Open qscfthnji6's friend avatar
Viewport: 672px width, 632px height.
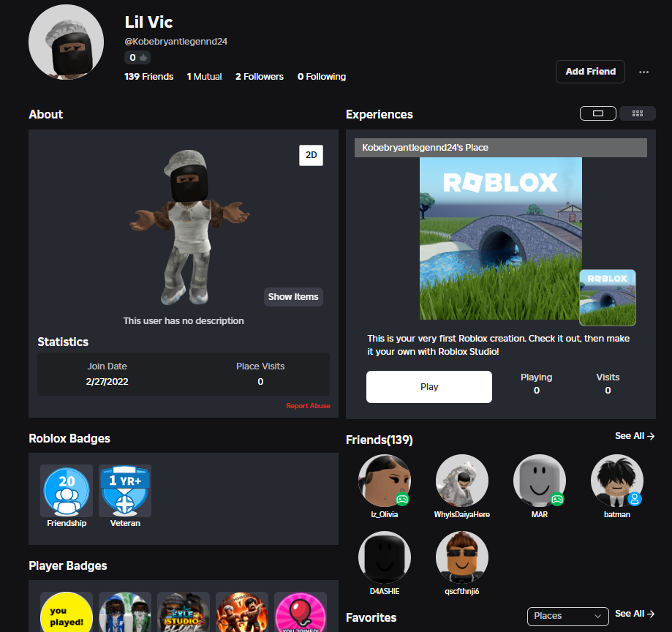[462, 557]
